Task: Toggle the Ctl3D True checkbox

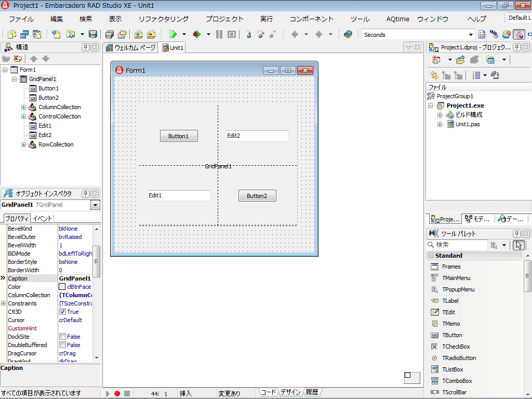Action: click(x=62, y=312)
